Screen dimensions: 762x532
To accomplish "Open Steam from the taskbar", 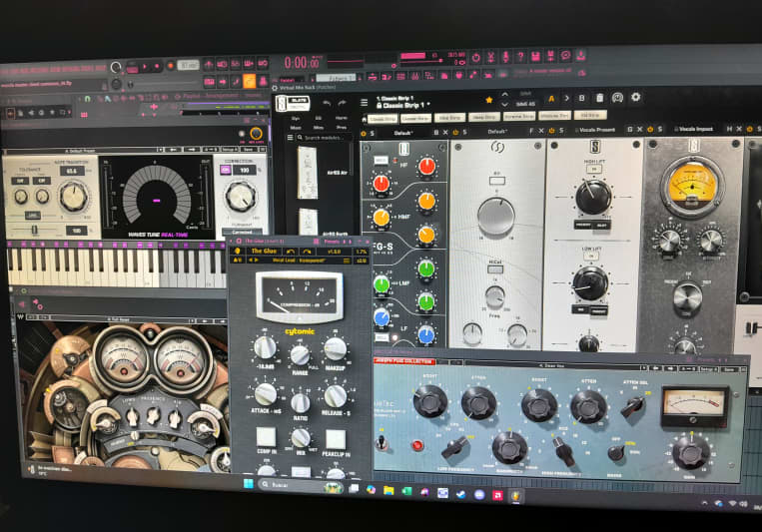I will [460, 494].
